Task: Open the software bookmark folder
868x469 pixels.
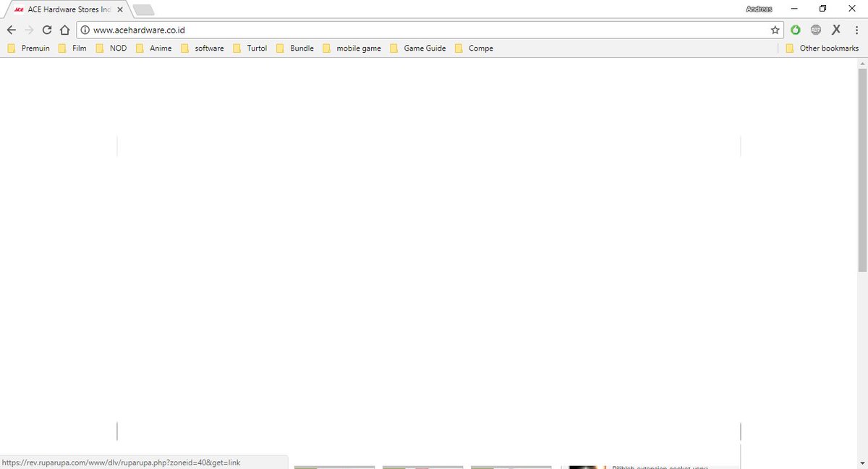Action: [x=202, y=48]
